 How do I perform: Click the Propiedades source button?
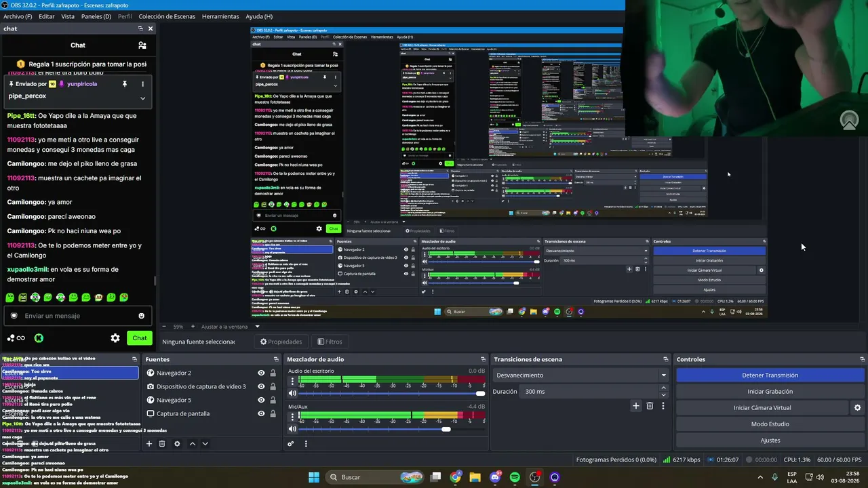pos(281,342)
